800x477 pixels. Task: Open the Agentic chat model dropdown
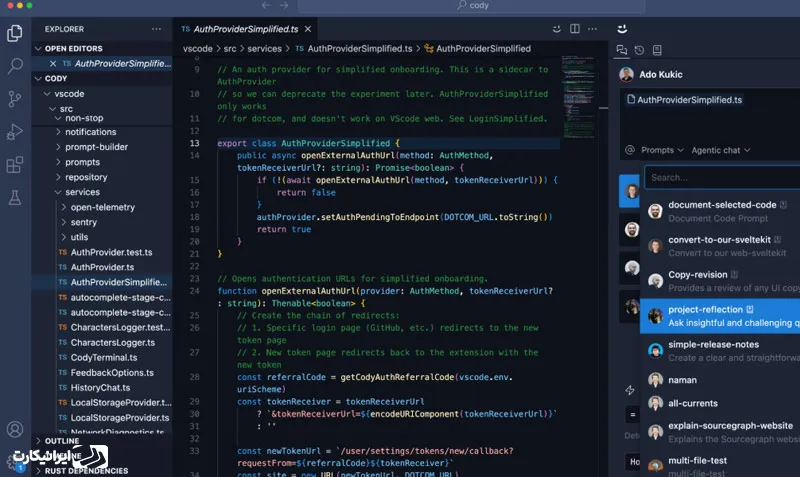(x=721, y=150)
